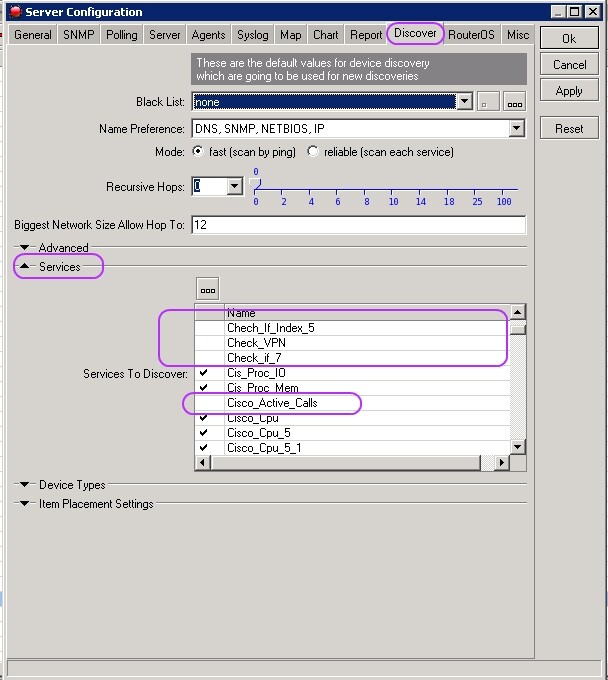Open the Syslog tab
The height and width of the screenshot is (680, 608).
pos(252,35)
